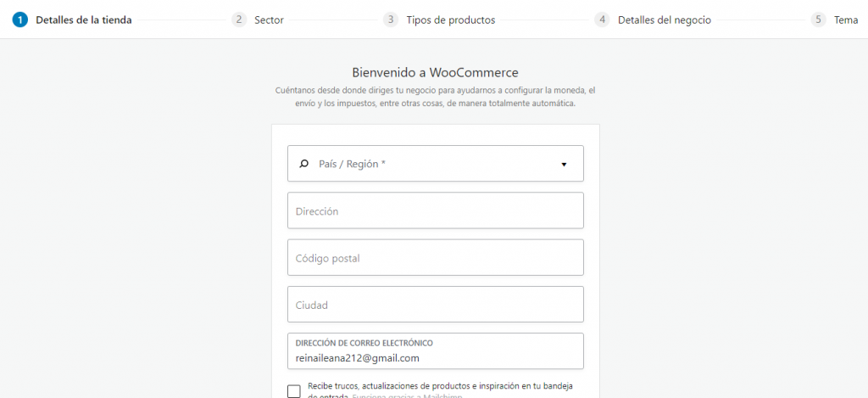Screen dimensions: 868x398
Task: Click the step 5 number circle
Action: tap(818, 20)
